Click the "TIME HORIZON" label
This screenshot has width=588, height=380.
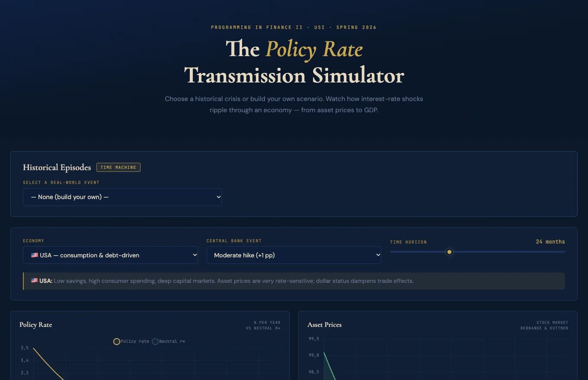(x=408, y=242)
